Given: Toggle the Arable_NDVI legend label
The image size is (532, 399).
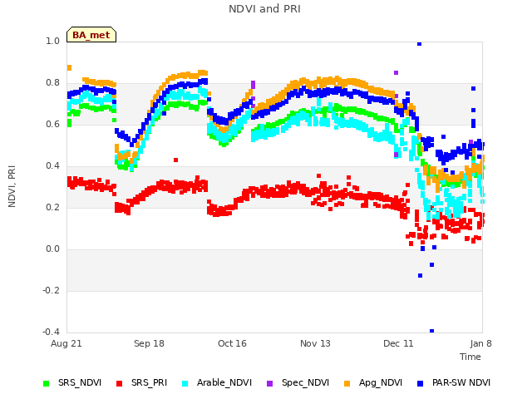Looking at the screenshot, I should point(224,382).
